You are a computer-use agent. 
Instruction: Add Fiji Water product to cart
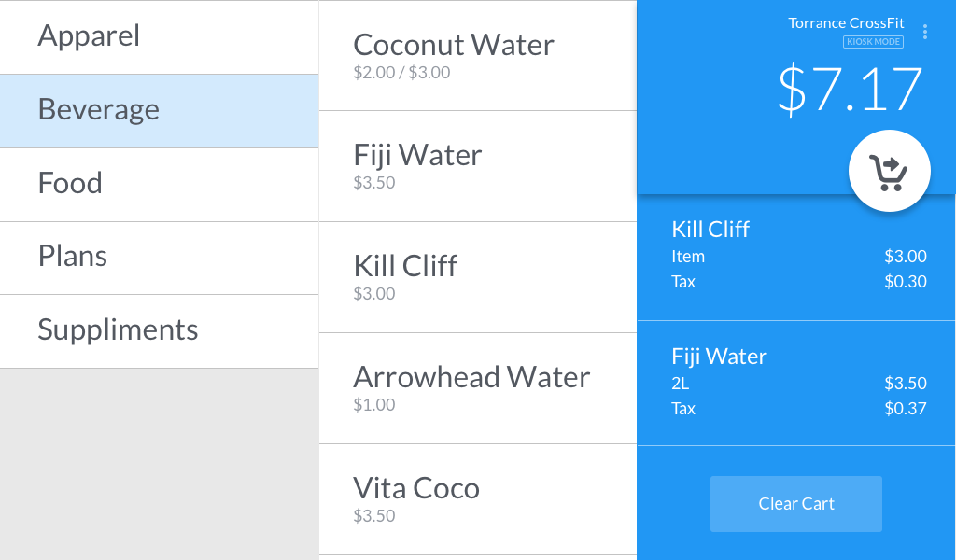(x=477, y=165)
